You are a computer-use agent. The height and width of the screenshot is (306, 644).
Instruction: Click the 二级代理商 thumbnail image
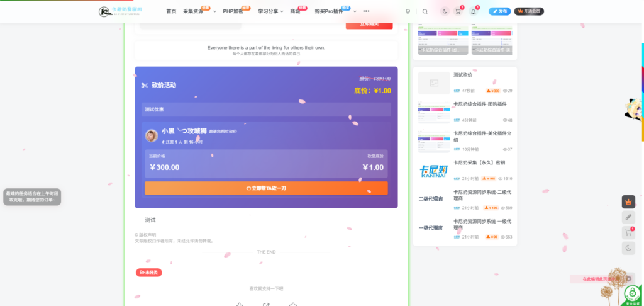(x=434, y=200)
